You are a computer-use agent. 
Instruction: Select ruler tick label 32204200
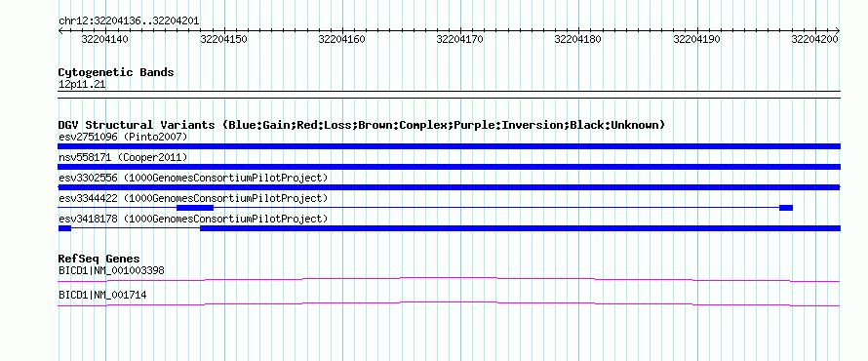tap(815, 39)
